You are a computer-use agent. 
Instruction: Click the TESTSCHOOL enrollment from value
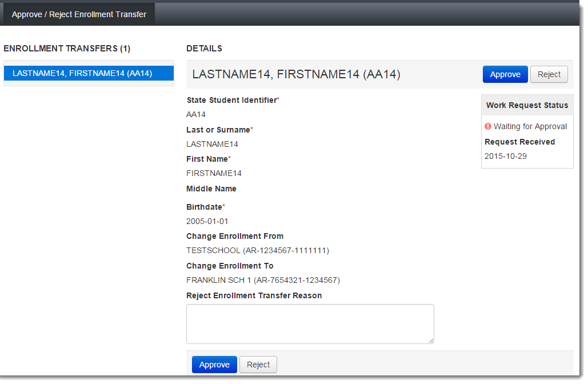(257, 250)
